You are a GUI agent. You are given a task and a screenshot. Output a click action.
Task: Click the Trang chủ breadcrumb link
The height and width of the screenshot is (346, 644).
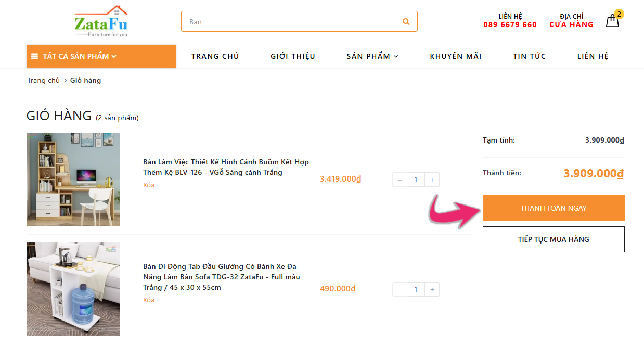coord(44,80)
